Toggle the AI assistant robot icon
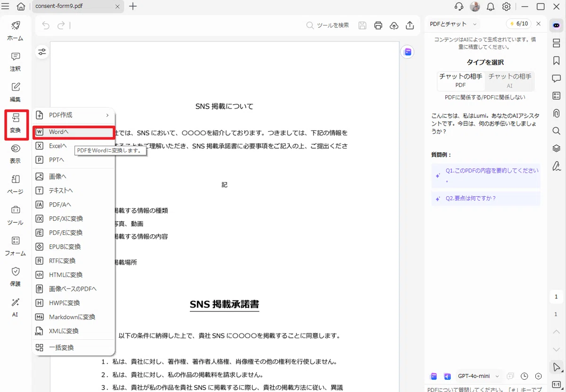The height and width of the screenshot is (392, 566). (556, 25)
